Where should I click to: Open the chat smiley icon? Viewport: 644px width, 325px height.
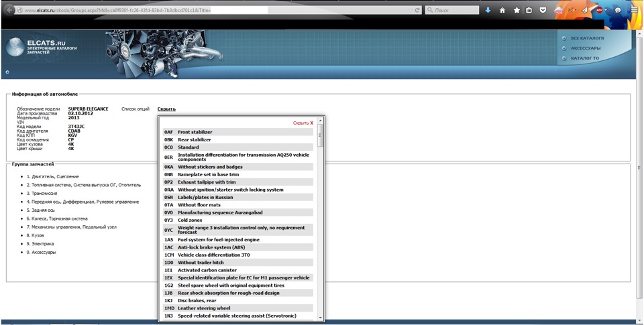(618, 10)
